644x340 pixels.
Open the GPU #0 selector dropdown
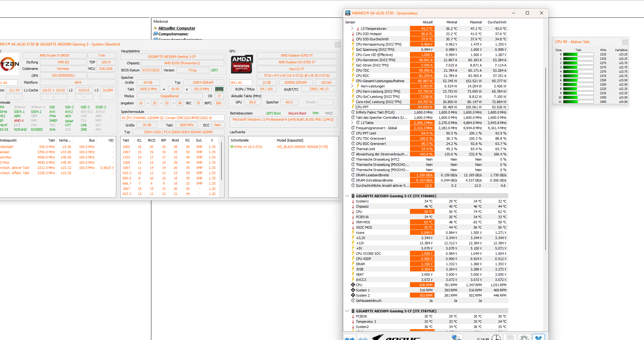pyautogui.click(x=241, y=83)
